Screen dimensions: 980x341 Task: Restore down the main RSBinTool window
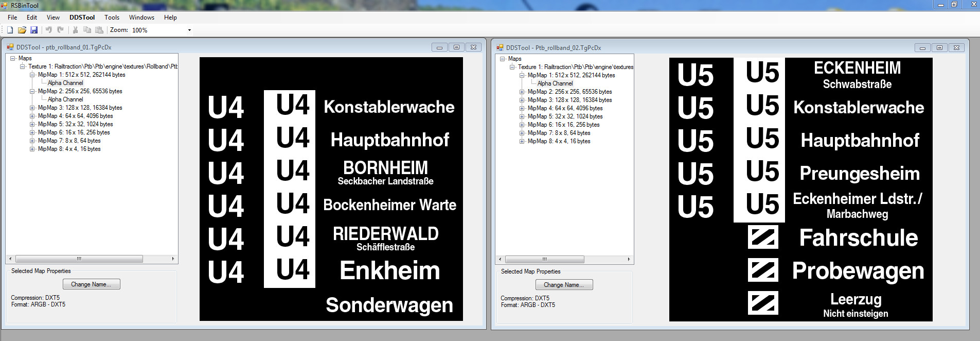[x=954, y=5]
